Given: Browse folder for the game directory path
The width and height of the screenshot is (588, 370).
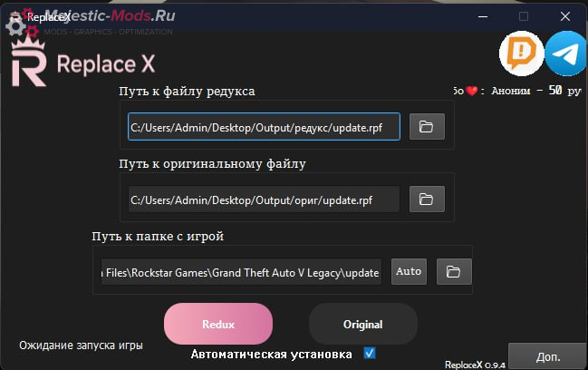Looking at the screenshot, I should coord(454,271).
